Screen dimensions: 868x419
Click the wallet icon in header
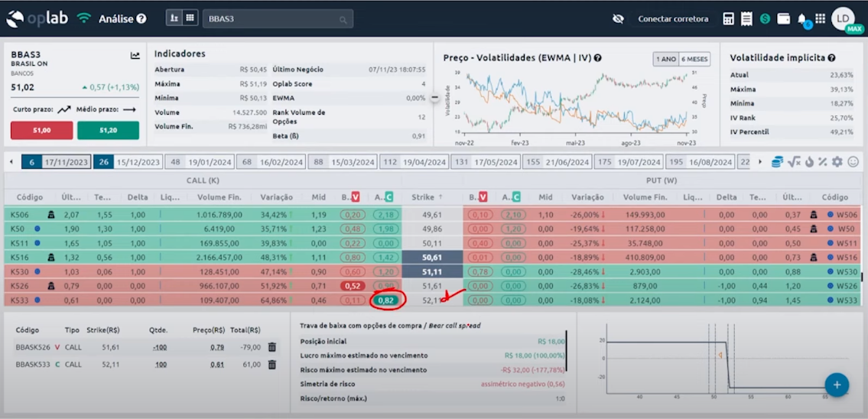click(783, 18)
